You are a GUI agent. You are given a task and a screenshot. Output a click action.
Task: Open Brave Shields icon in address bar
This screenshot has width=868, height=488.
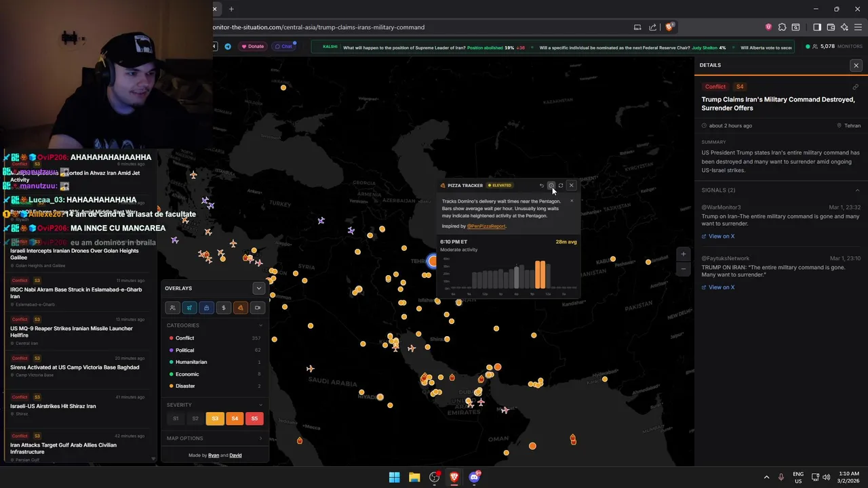[669, 27]
